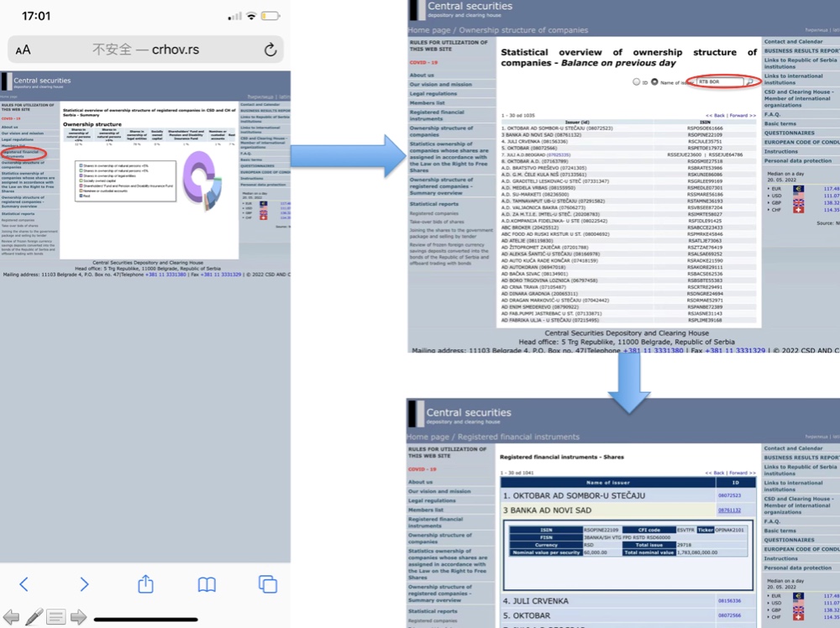Click the RTB BOR search input field
This screenshot has width=840, height=628.
click(x=721, y=82)
